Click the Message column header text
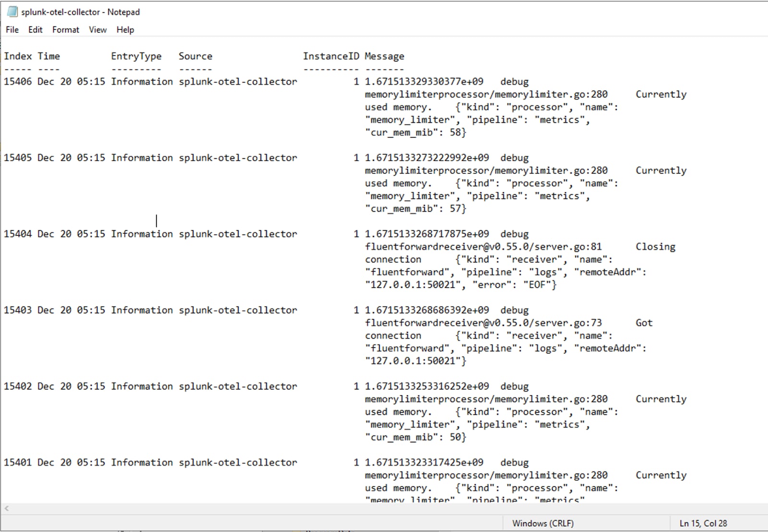 pyautogui.click(x=384, y=56)
